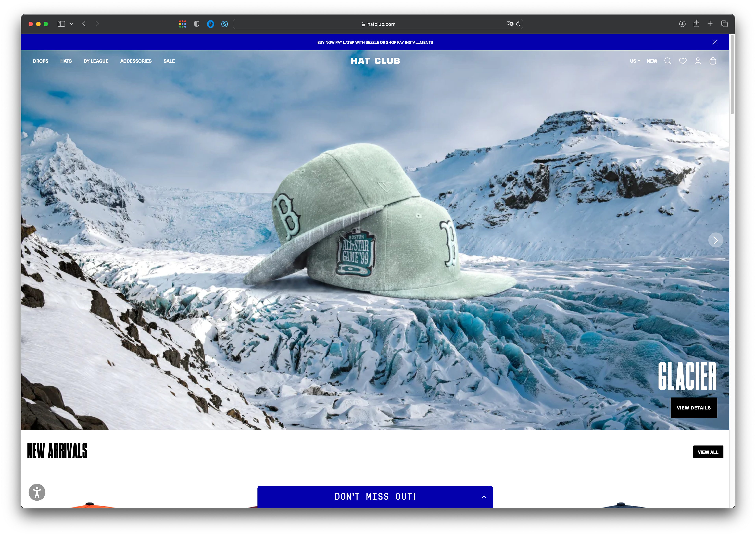Viewport: 756px width, 536px height.
Task: Open the Share menu in Safari
Action: coord(696,24)
